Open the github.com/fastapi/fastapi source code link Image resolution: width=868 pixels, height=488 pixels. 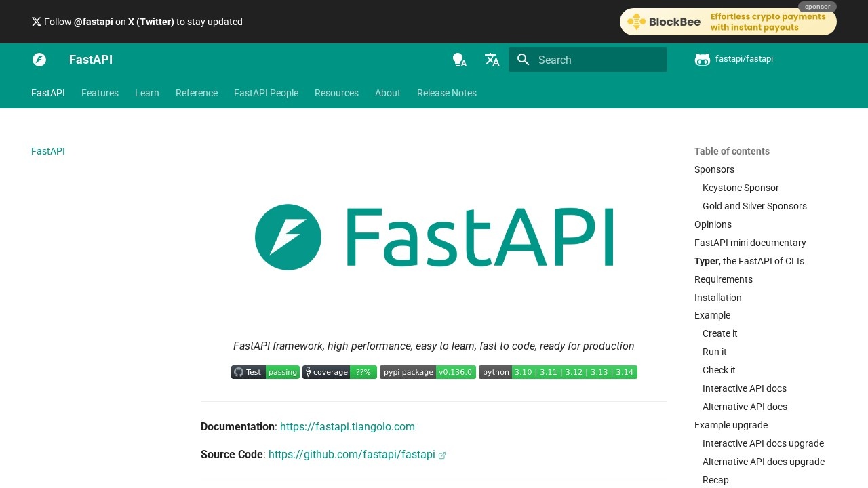point(352,454)
